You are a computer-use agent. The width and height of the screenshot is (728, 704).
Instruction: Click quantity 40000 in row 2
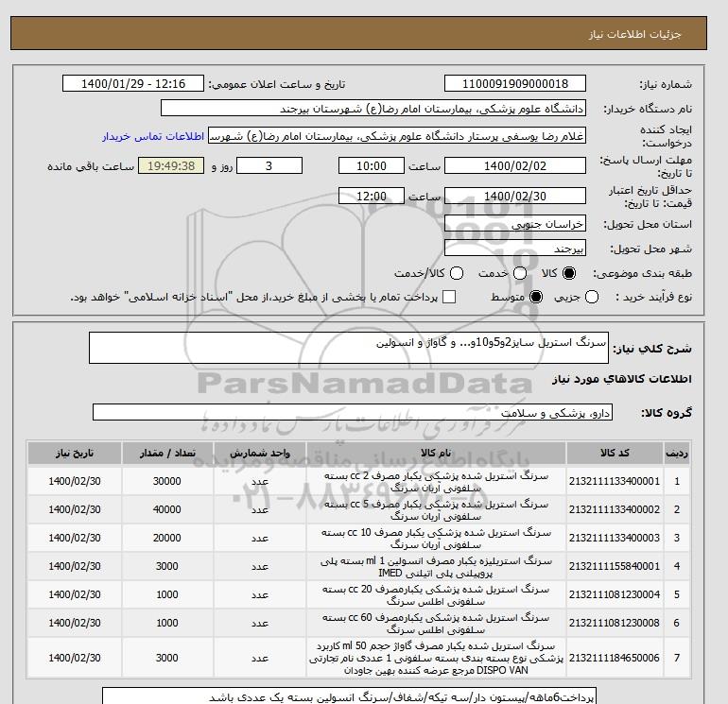click(x=167, y=509)
